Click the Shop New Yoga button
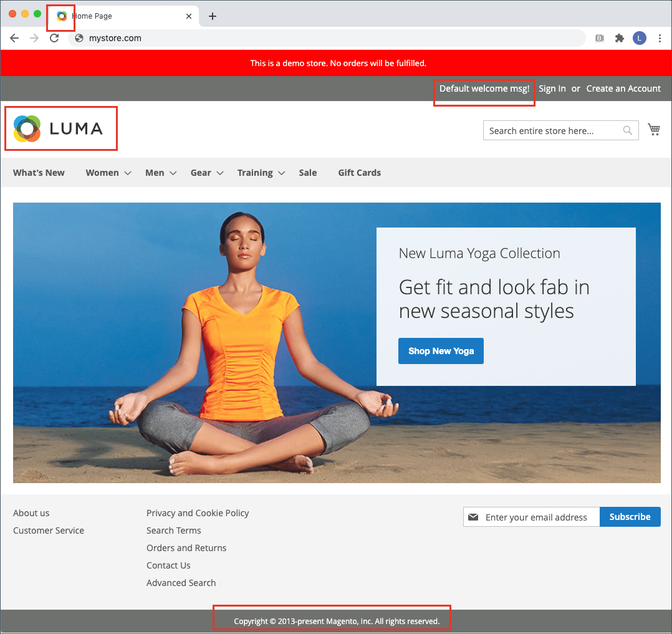The width and height of the screenshot is (672, 634). [x=441, y=351]
